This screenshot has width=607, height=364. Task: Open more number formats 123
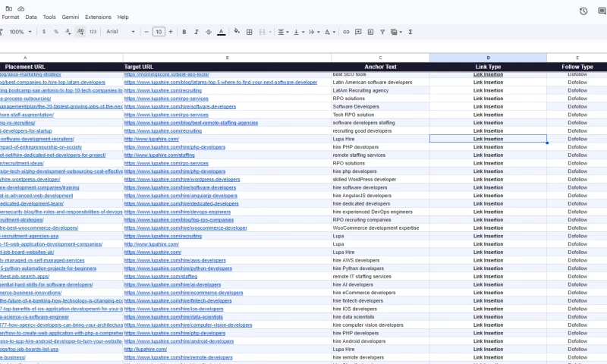coord(93,32)
